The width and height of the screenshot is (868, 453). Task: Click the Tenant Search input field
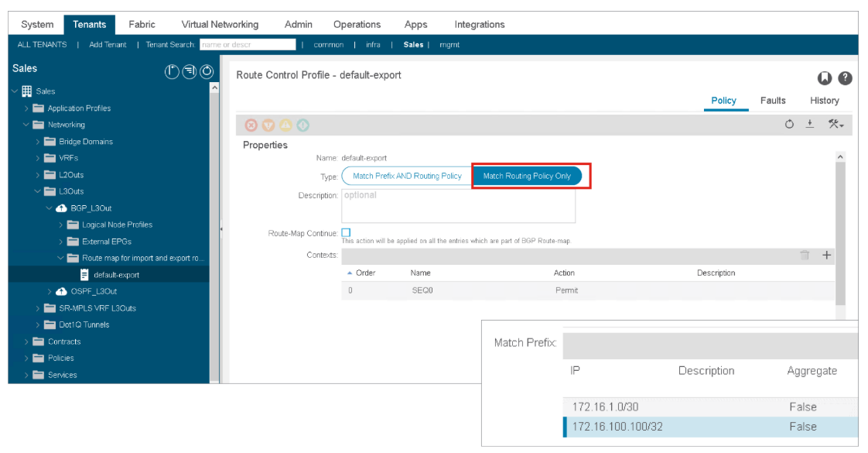[248, 45]
